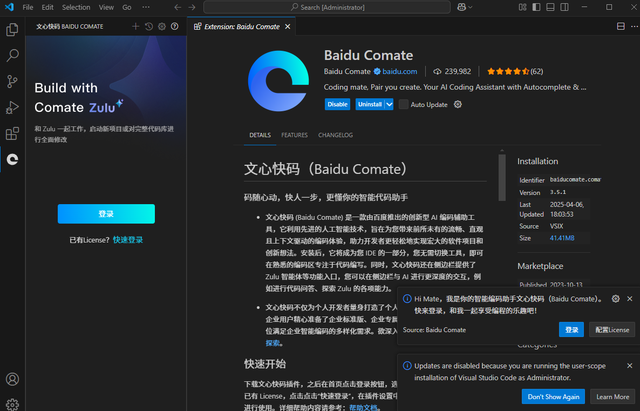Toggle secondary side bar layout icon
Image resolution: width=640 pixels, height=411 pixels.
tap(564, 7)
